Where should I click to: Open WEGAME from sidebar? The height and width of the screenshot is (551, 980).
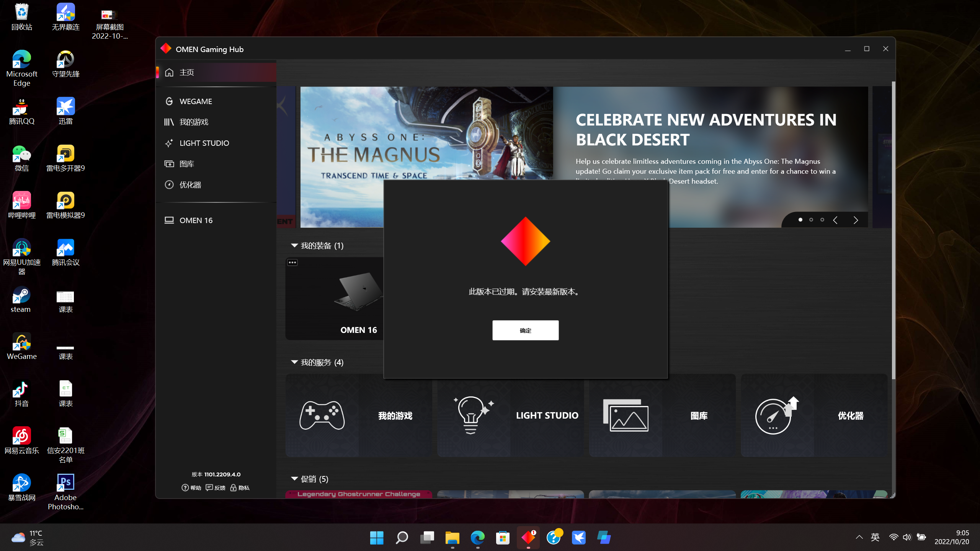(x=196, y=101)
